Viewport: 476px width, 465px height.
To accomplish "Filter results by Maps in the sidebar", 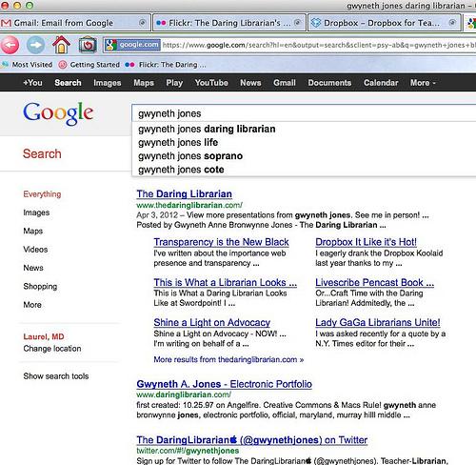I will coord(32,231).
